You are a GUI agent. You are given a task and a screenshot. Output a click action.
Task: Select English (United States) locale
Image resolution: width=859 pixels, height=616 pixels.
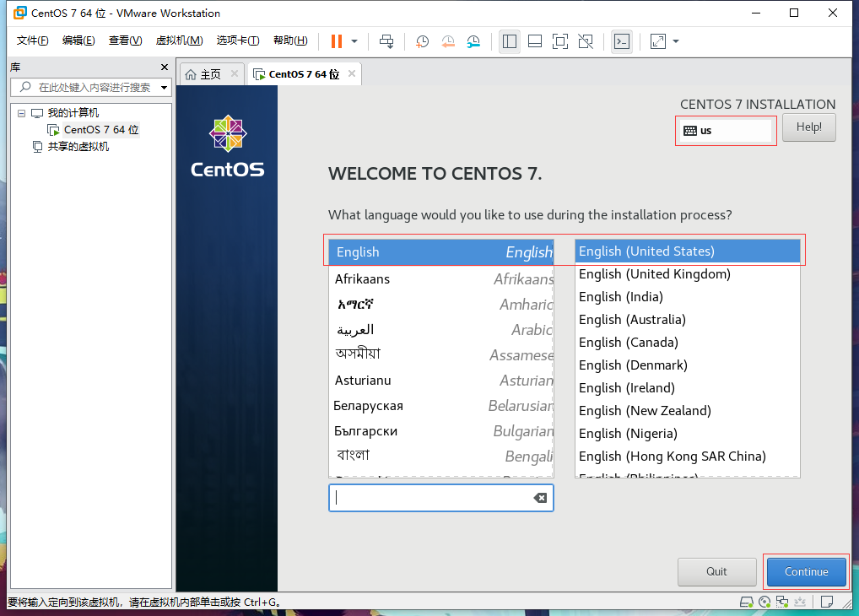pos(688,251)
